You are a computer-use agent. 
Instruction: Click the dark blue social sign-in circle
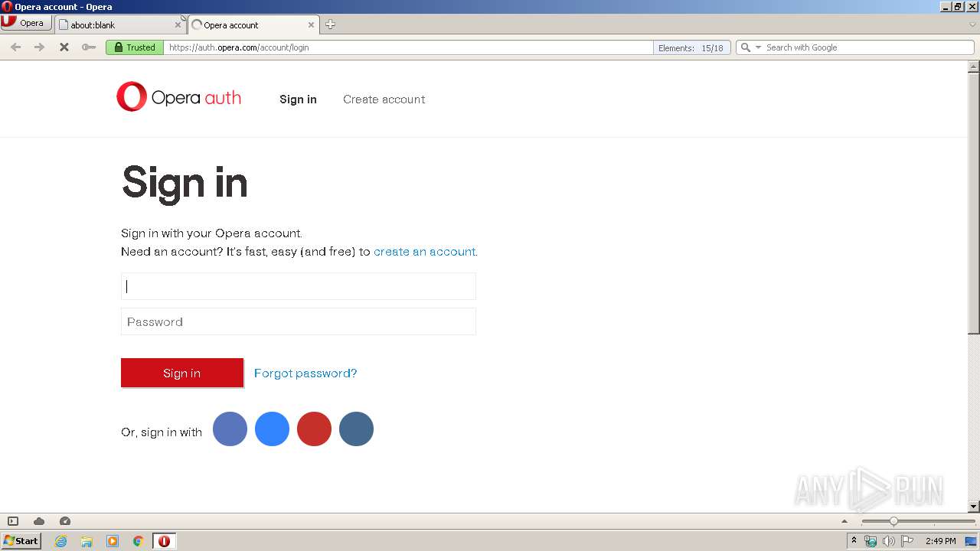356,429
